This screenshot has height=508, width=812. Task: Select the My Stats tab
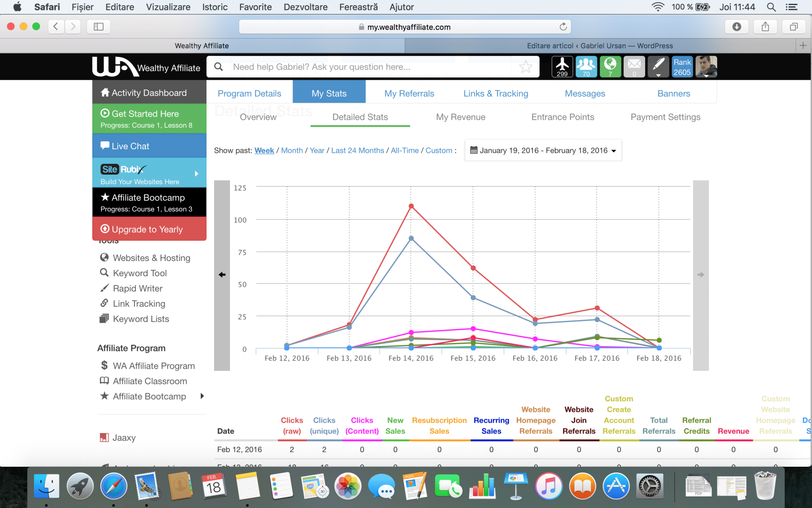point(329,93)
